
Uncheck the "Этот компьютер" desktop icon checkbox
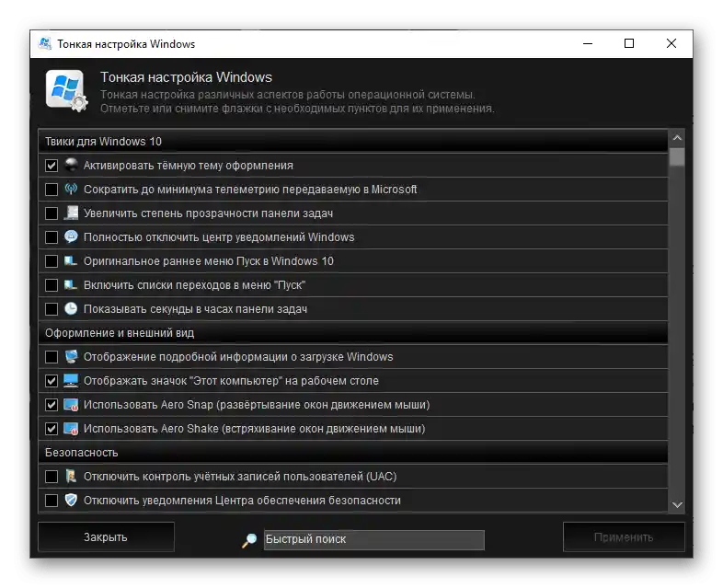pos(52,380)
